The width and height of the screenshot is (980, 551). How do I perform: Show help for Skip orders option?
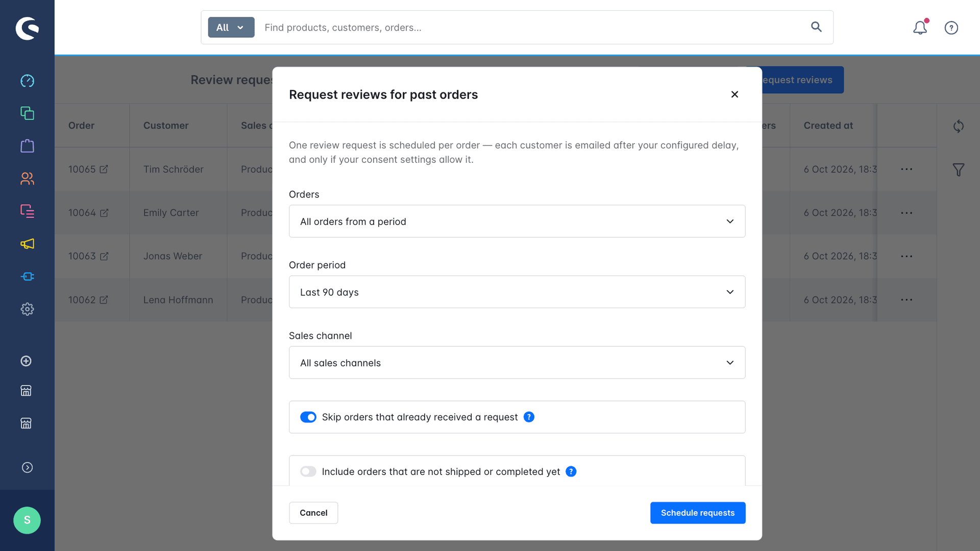click(x=529, y=417)
